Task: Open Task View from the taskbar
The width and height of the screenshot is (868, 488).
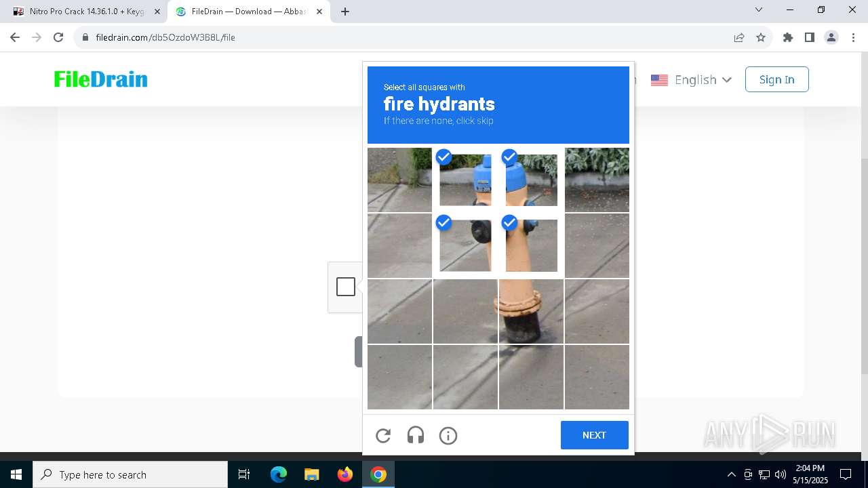Action: (x=244, y=474)
